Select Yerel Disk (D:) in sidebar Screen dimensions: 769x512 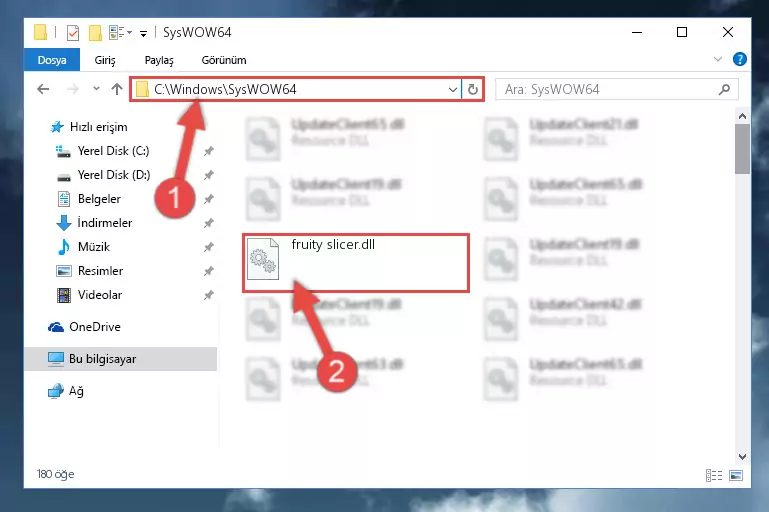coord(114,175)
